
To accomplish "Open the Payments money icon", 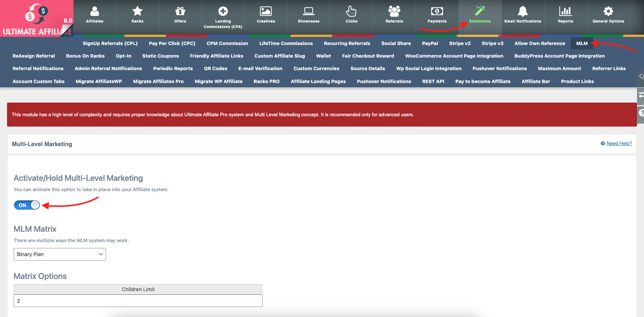I will [437, 11].
